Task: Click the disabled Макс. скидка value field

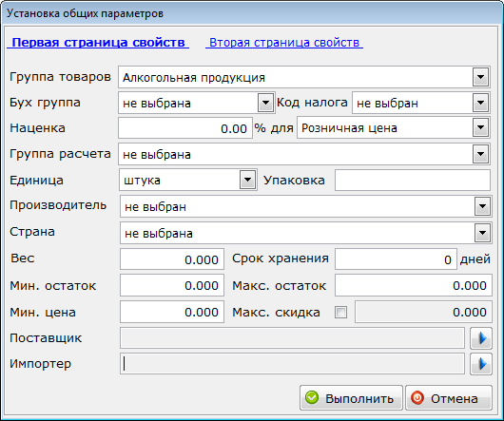Action: coord(423,312)
